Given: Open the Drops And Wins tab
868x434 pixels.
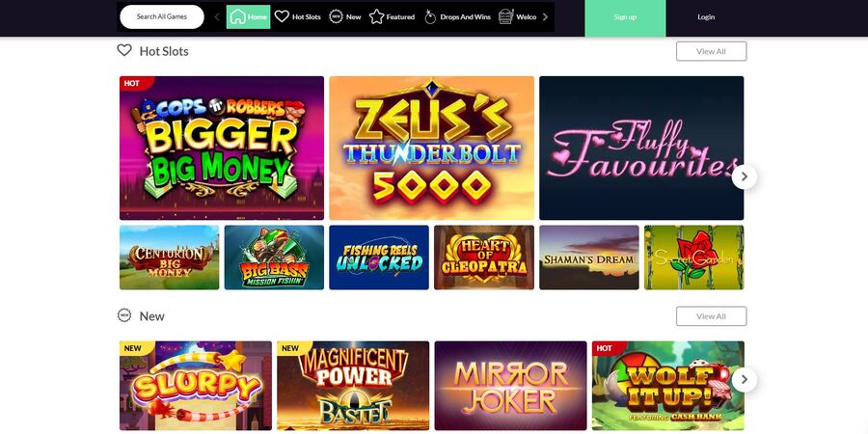Looking at the screenshot, I should (x=457, y=16).
